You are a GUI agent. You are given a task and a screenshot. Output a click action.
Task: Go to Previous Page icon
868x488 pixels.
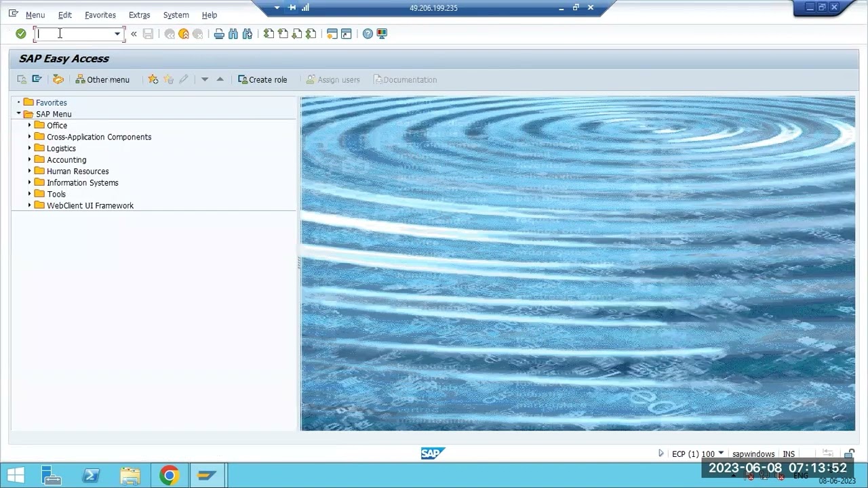tap(283, 34)
